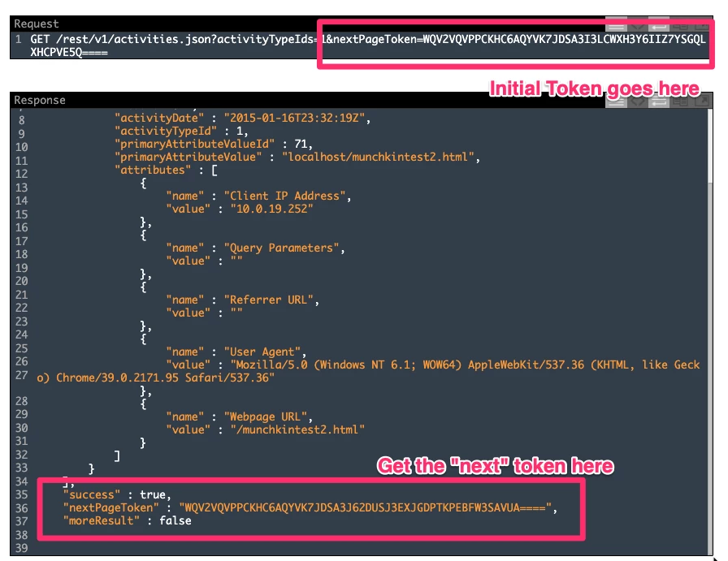
Task: Click the "attributes" key
Action: point(153,170)
